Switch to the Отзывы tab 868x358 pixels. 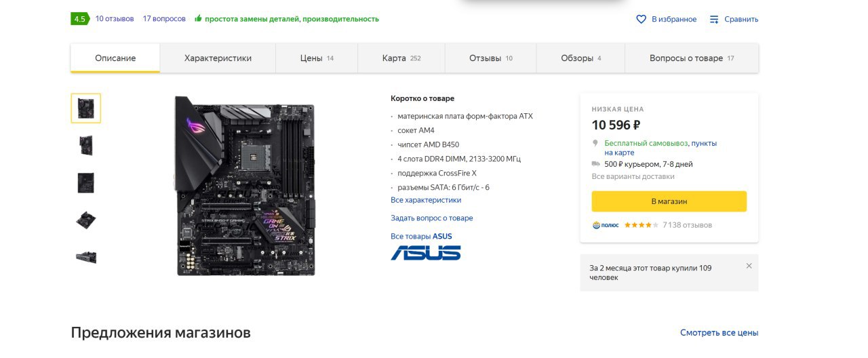[490, 58]
